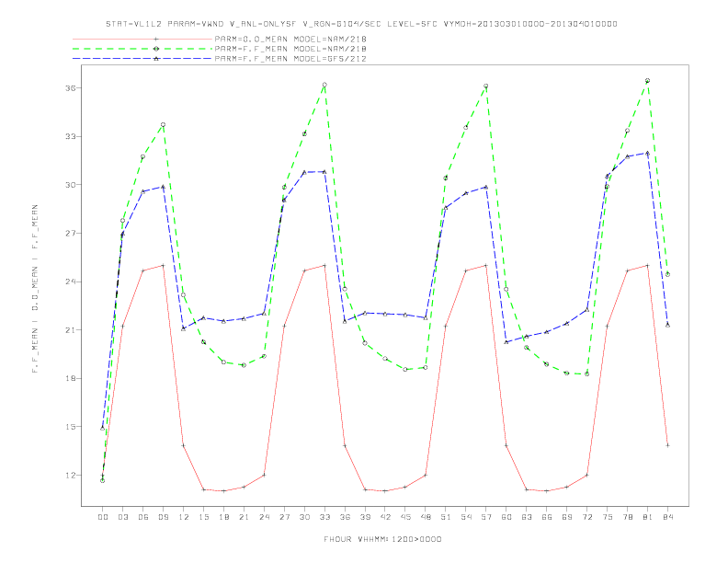Click x-axis tick label 42
728x563 pixels.
[385, 517]
